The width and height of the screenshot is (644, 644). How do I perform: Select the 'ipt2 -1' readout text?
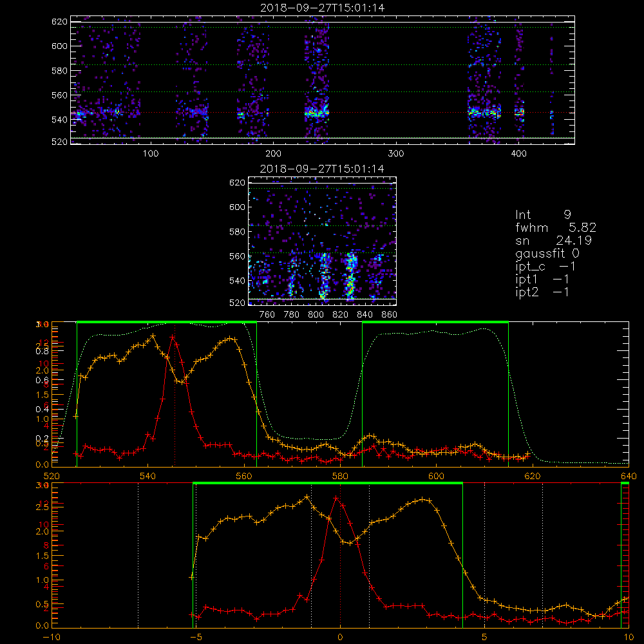coord(542,292)
